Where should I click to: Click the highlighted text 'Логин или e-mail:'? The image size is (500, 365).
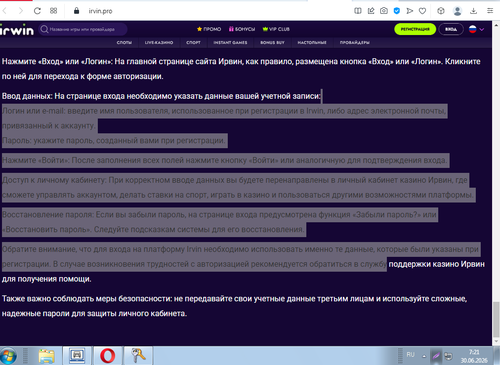coord(33,111)
